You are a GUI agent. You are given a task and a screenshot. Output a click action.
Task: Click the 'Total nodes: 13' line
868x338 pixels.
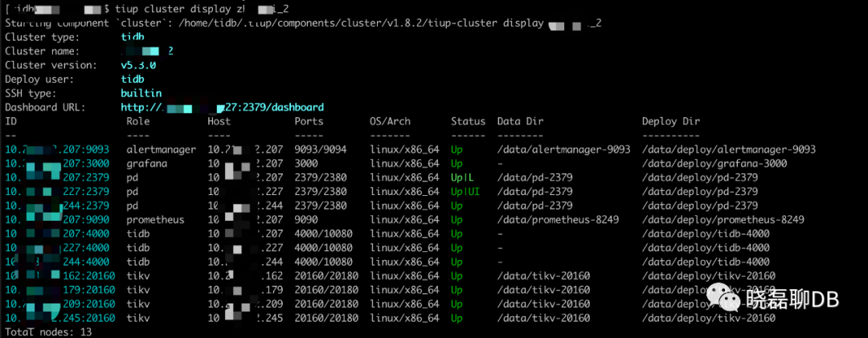(x=48, y=332)
